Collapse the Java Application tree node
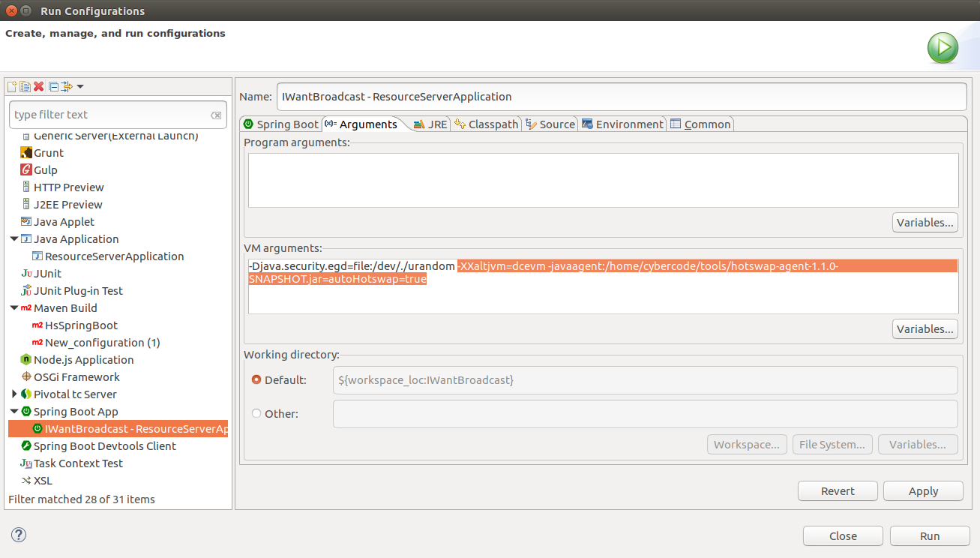Image resolution: width=980 pixels, height=558 pixels. (x=14, y=239)
